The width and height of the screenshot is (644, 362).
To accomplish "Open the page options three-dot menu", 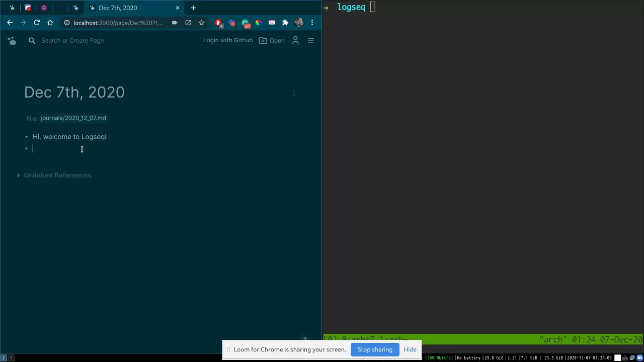I will (294, 93).
